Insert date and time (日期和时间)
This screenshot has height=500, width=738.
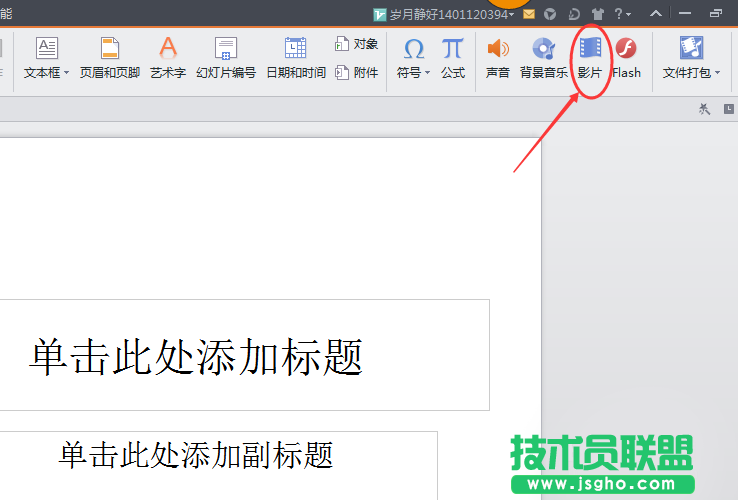(x=296, y=58)
